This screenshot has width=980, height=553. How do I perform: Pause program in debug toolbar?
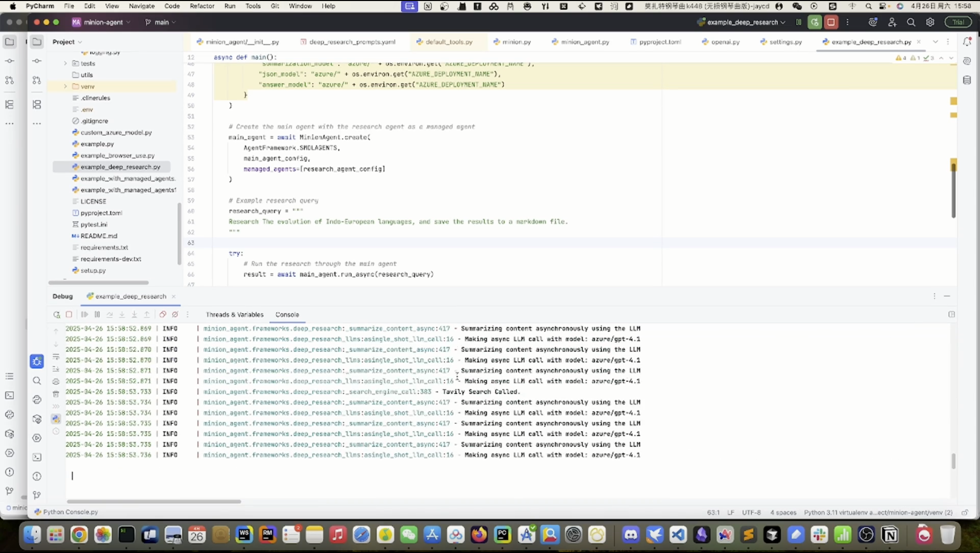pos(97,315)
